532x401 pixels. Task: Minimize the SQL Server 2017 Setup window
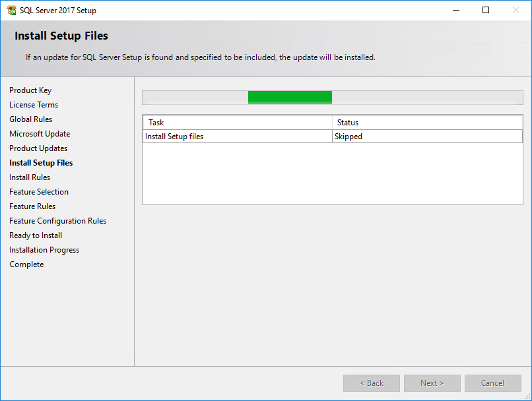(x=456, y=10)
